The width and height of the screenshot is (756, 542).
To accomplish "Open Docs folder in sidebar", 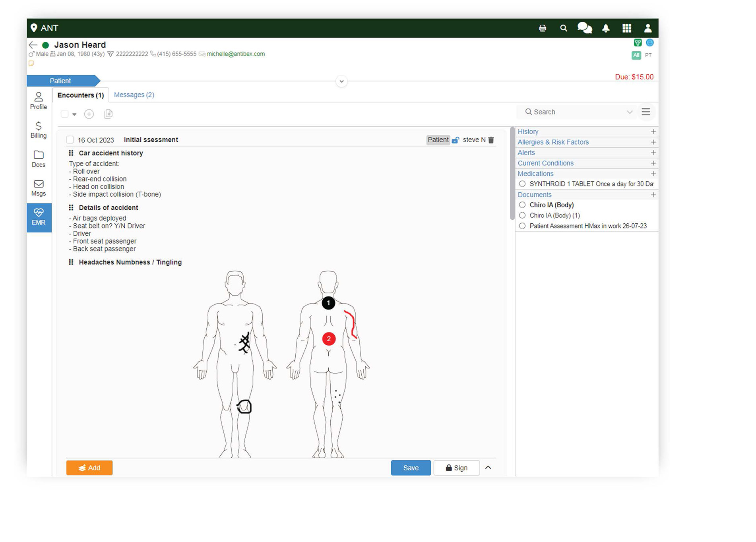I will coord(39,159).
